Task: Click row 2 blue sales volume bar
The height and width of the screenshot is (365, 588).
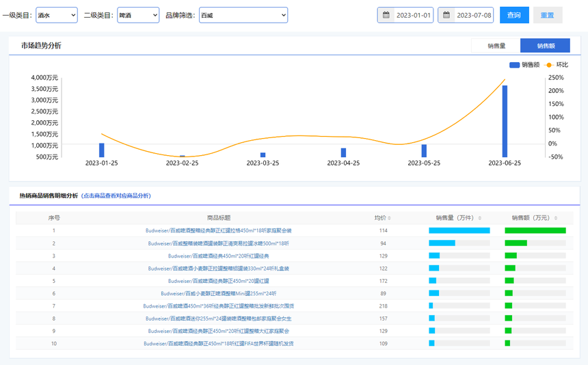Action: click(x=442, y=243)
